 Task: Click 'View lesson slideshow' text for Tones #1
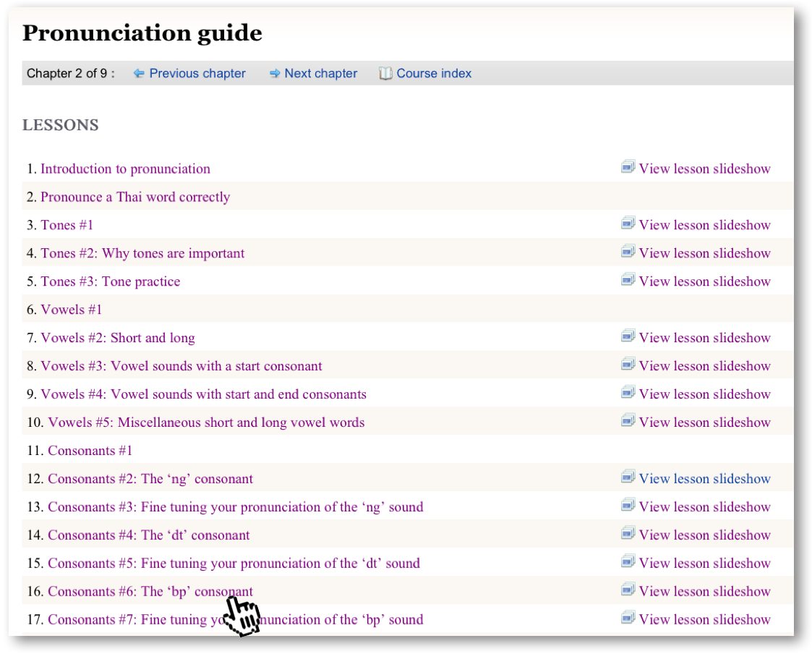pos(704,225)
